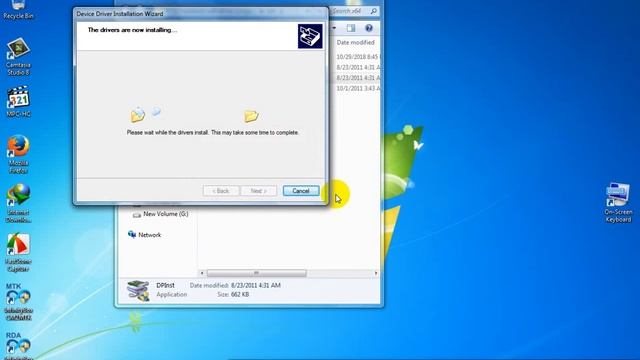The width and height of the screenshot is (640, 360).
Task: Toggle the Explorer preview pane button
Action: tap(351, 28)
